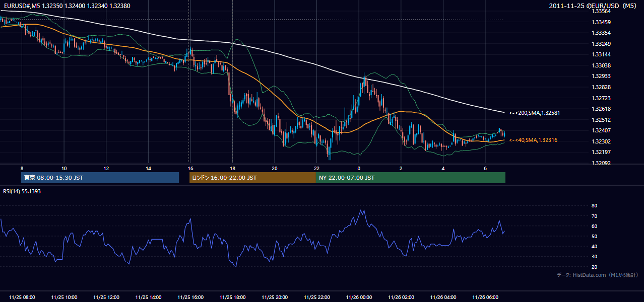Viewport: 644px width, 302px height.
Task: Click RSI level 50 on the scale
Action: click(594, 236)
